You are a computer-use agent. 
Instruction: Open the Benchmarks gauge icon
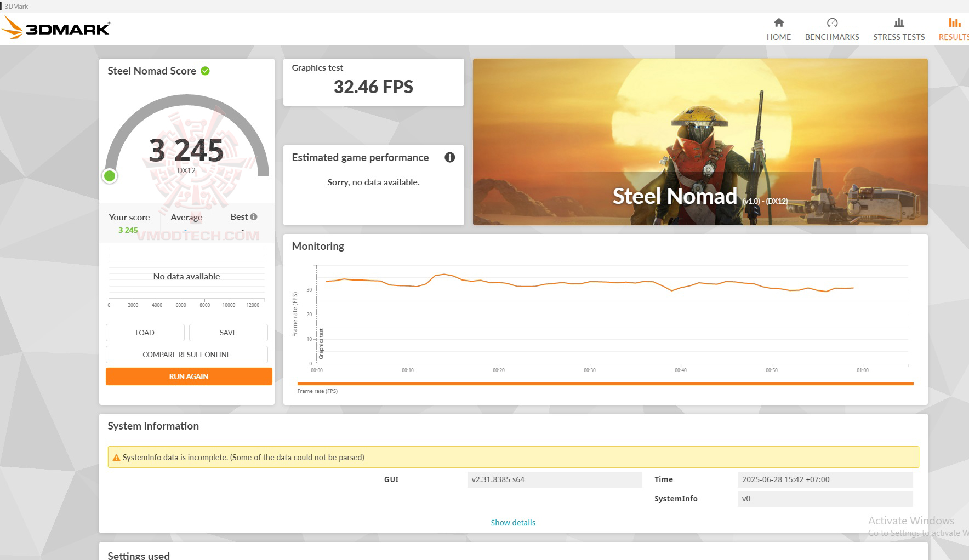tap(832, 22)
